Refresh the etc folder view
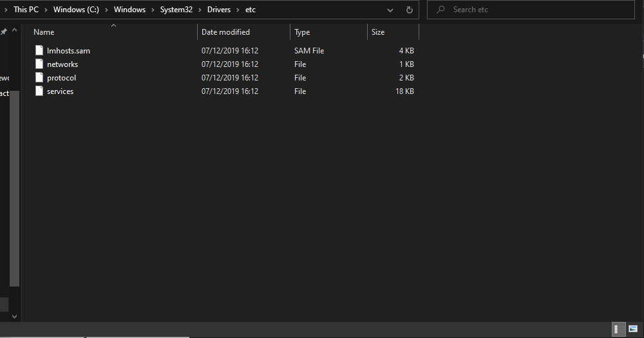Viewport: 644px width, 338px height. coord(409,10)
